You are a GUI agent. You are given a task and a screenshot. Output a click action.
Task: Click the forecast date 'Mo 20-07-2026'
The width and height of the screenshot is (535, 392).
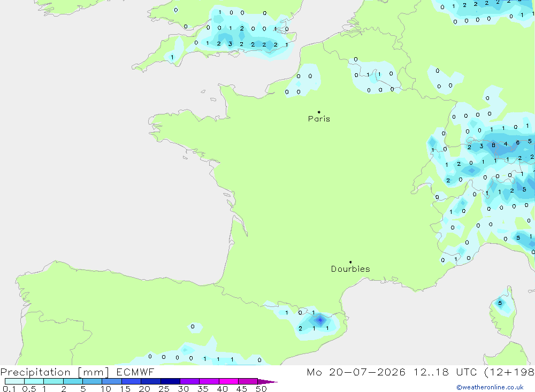click(356, 372)
